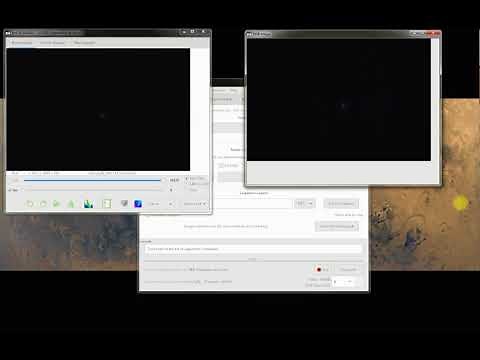This screenshot has width=480, height=360.
Task: Click the black preview area of the left window
Action: (98, 109)
